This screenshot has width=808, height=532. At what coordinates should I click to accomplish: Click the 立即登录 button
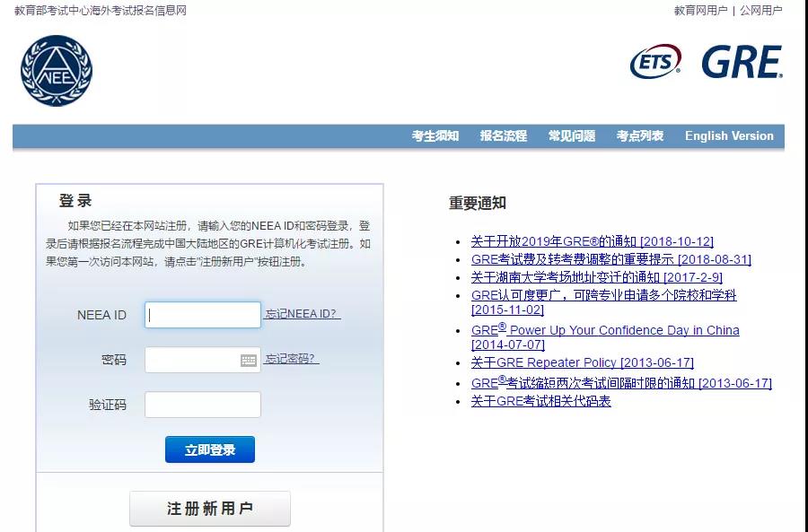[x=208, y=449]
